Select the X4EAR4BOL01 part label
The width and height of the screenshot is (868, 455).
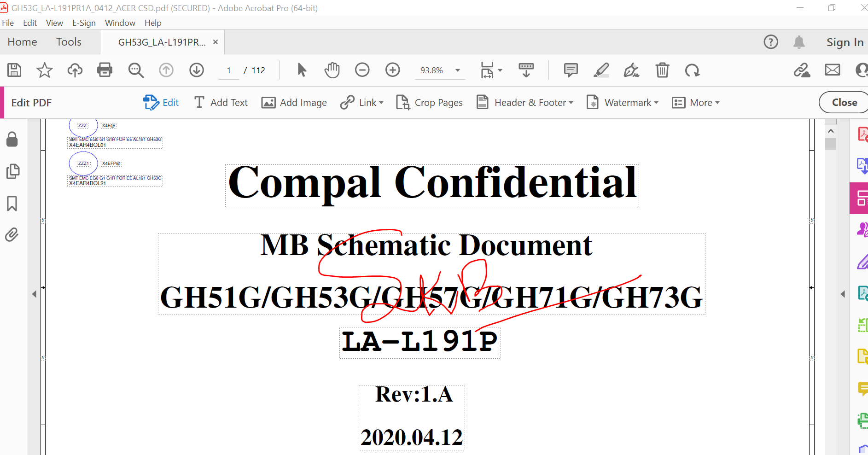[x=87, y=145]
